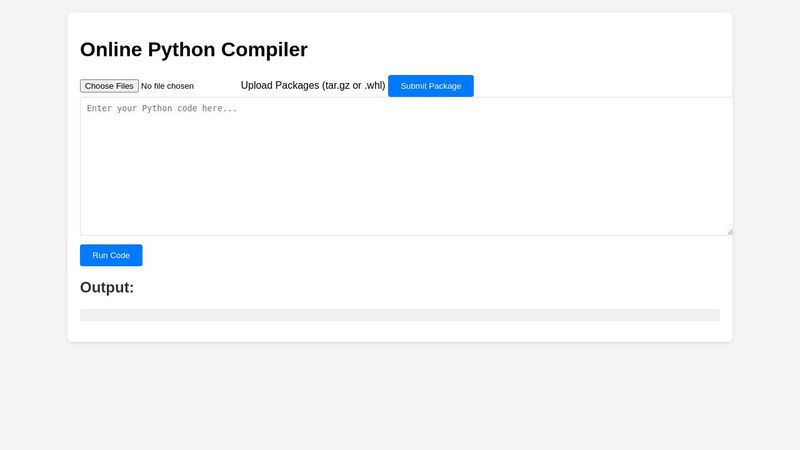Viewport: 800px width, 450px height.
Task: Click the Upload Packages label text
Action: pyautogui.click(x=312, y=86)
